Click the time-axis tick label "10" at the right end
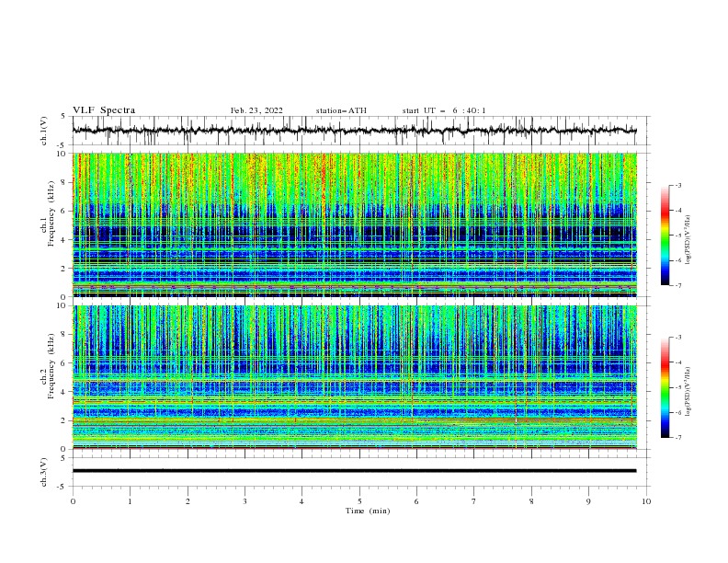Image resolution: width=728 pixels, height=563 pixels. [646, 501]
